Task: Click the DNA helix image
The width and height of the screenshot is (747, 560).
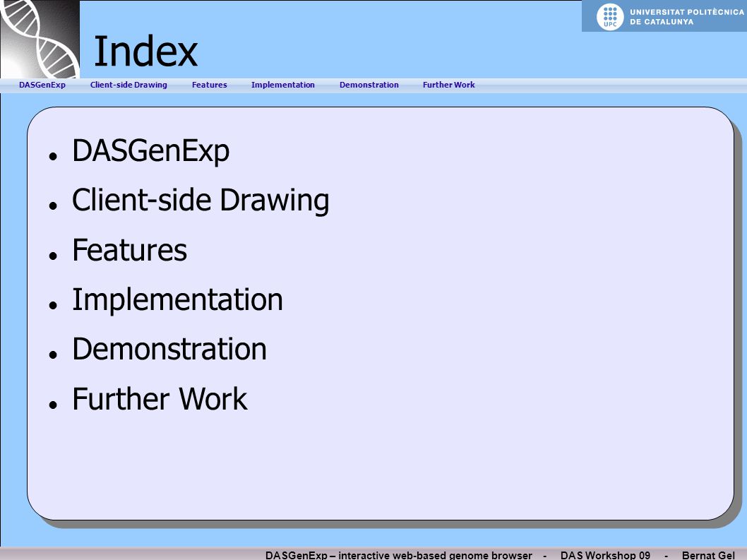Action: 40,39
